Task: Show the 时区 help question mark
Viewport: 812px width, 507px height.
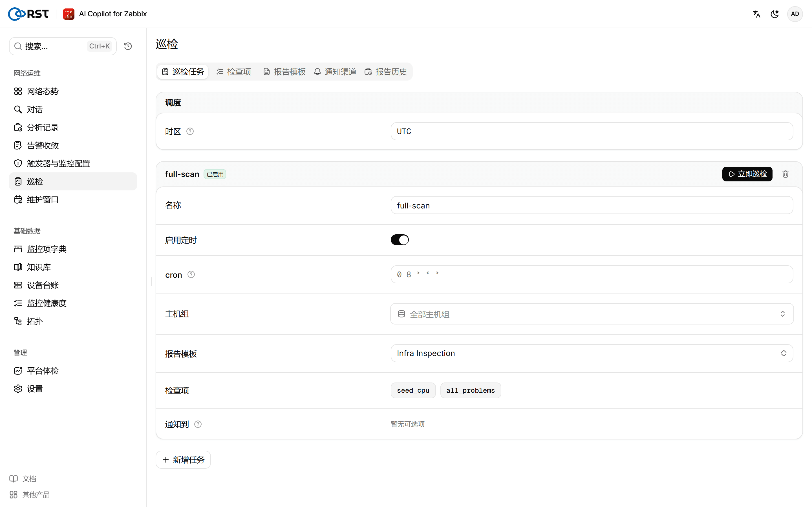Action: click(x=190, y=131)
